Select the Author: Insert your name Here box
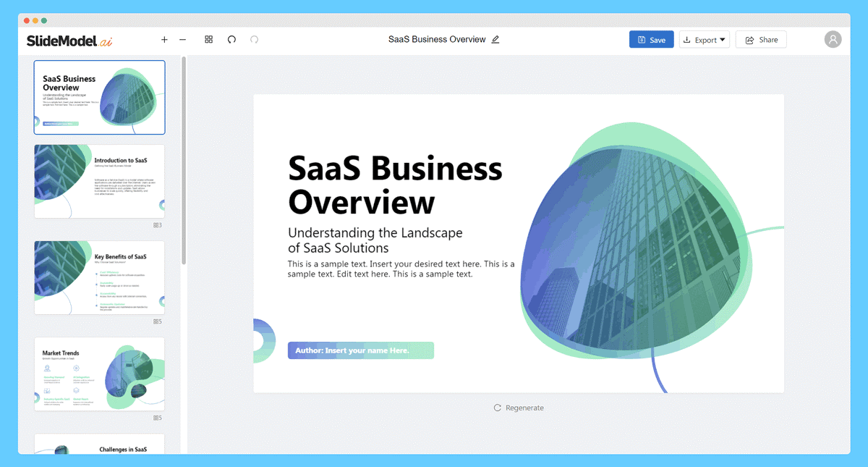The width and height of the screenshot is (868, 467). [x=361, y=350]
